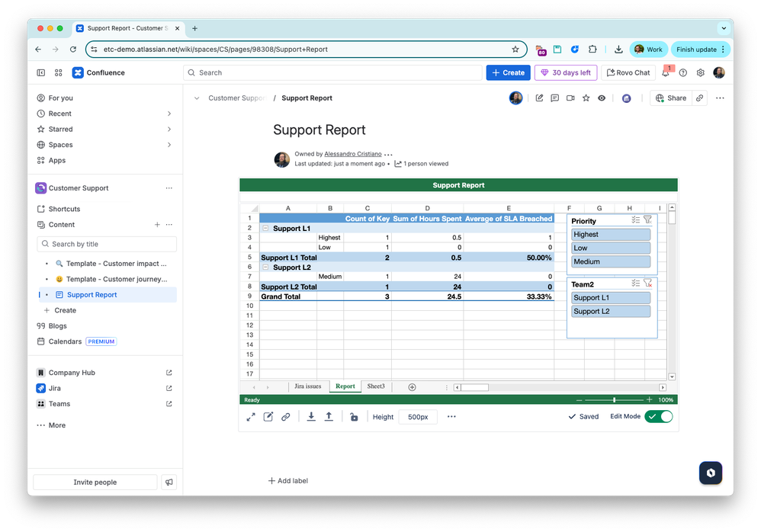This screenshot has height=532, width=761.
Task: Open the notifications bell
Action: 666,72
